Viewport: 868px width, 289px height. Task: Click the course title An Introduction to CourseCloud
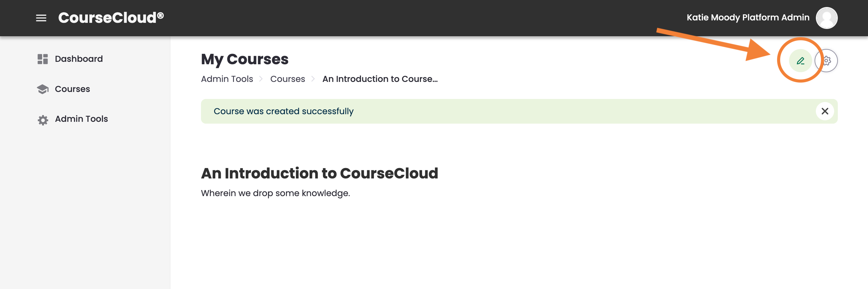coord(319,173)
